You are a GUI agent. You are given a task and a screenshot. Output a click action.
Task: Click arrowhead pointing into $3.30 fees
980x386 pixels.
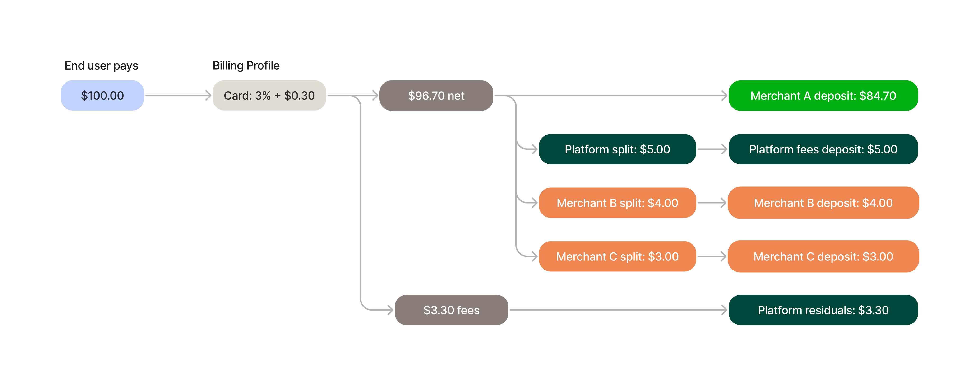[390, 310]
